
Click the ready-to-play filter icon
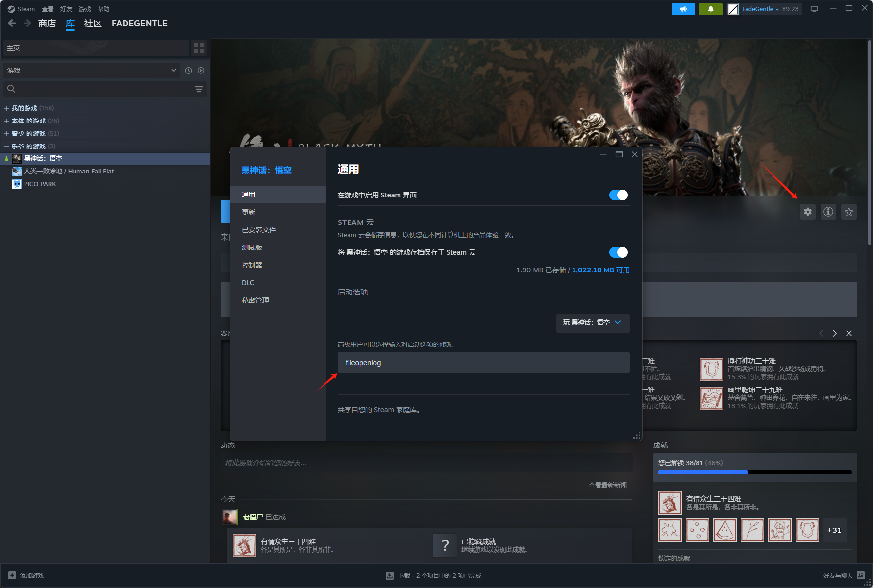[201, 71]
